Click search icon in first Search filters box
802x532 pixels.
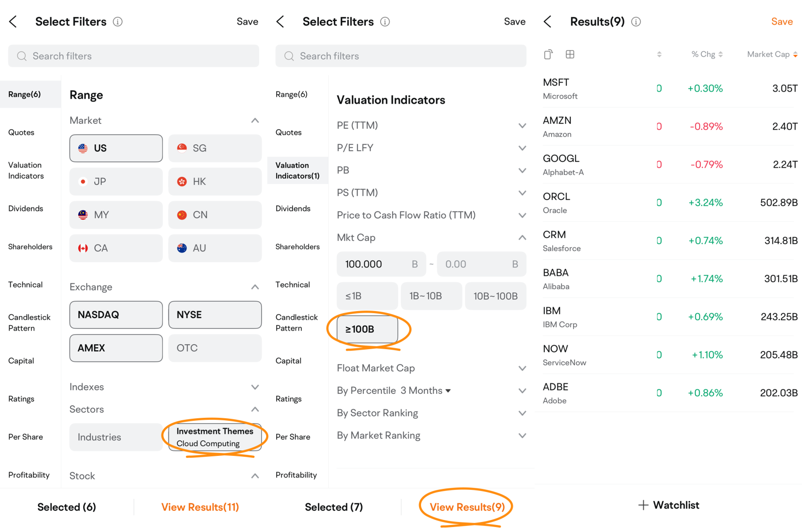tap(22, 56)
